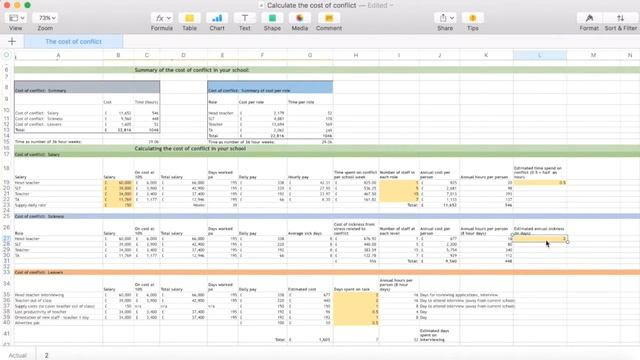Open the Media browser icon
640x360 pixels.
tap(300, 18)
